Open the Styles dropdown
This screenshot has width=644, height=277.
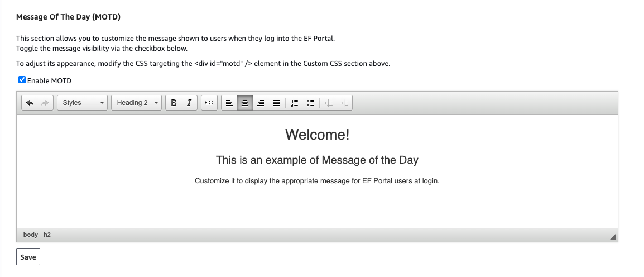click(x=83, y=103)
